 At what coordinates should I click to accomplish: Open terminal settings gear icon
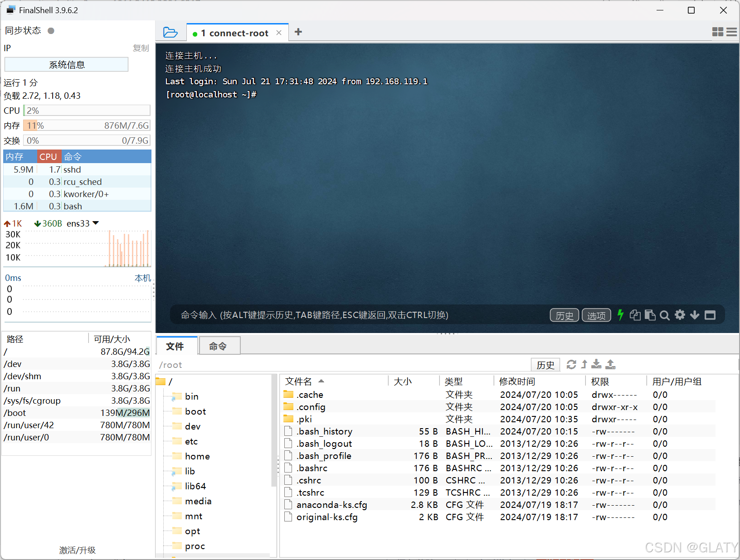[x=680, y=315]
